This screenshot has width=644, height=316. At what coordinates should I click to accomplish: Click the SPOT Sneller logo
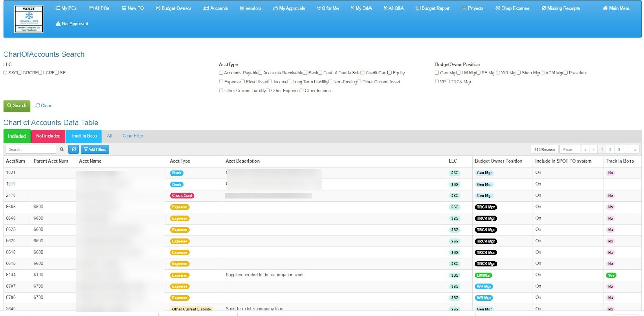tap(29, 19)
